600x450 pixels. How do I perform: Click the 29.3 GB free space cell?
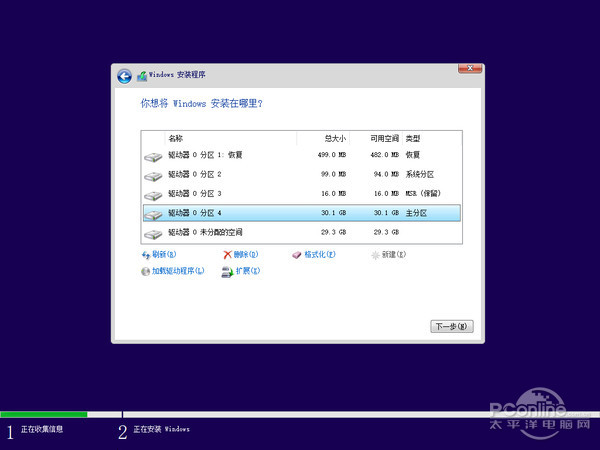(386, 232)
